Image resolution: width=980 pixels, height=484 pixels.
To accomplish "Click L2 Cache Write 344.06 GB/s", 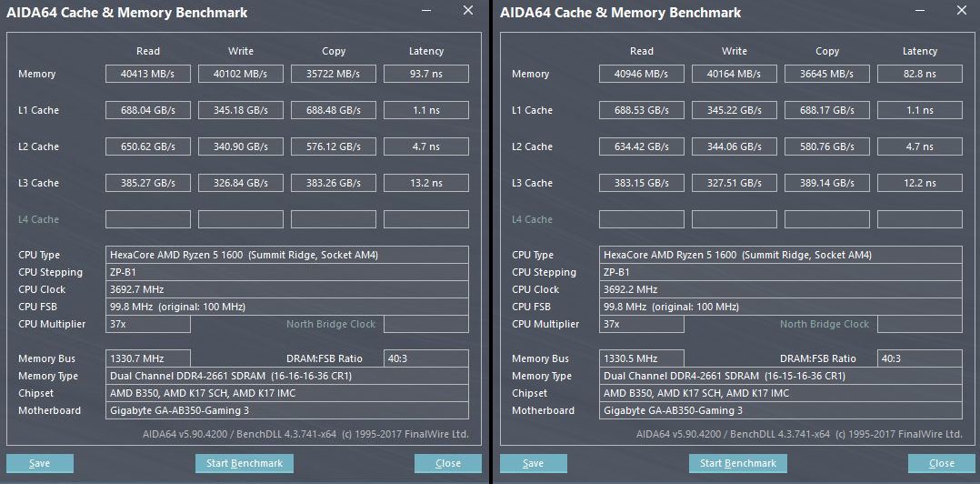I will click(x=735, y=146).
